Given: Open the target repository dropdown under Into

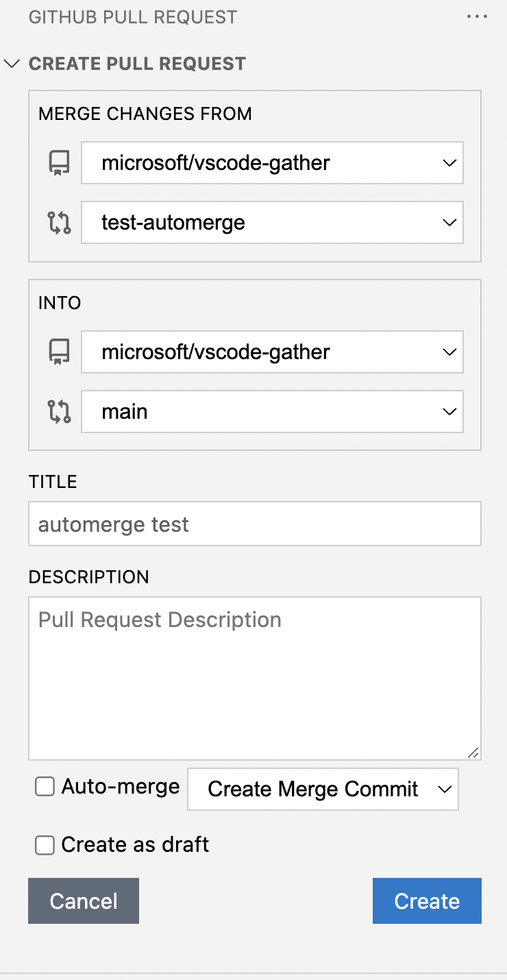Looking at the screenshot, I should click(x=272, y=352).
